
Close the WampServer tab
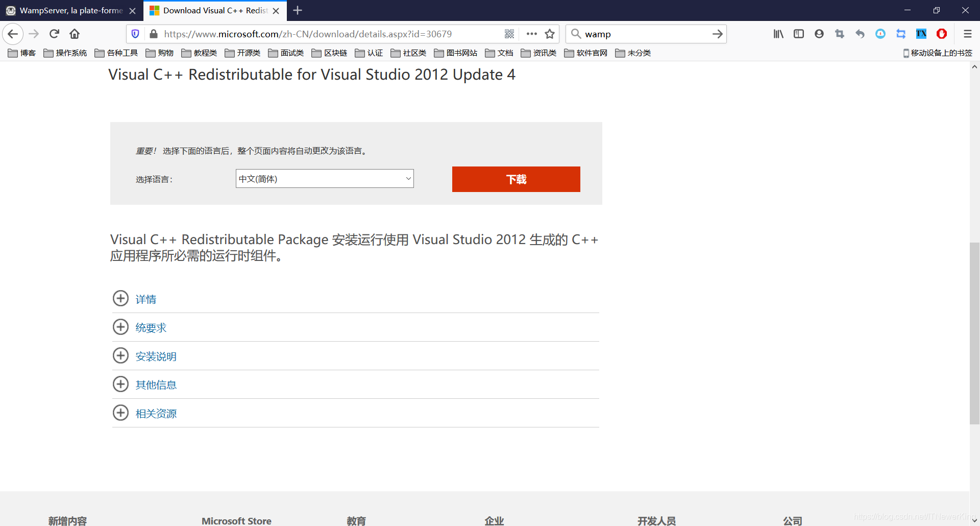click(132, 11)
